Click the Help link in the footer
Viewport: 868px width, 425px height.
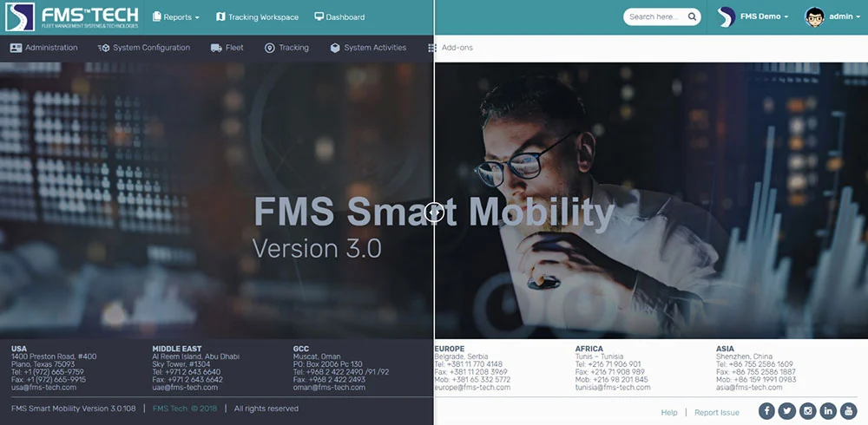(x=668, y=413)
